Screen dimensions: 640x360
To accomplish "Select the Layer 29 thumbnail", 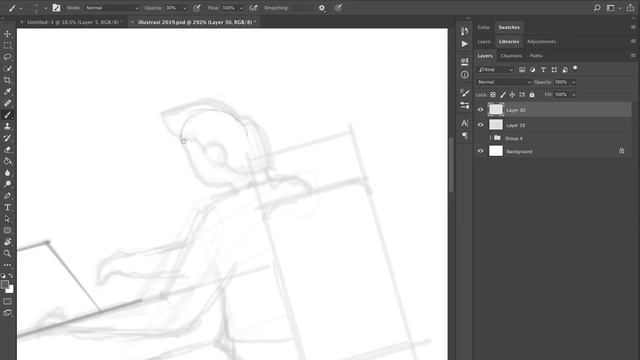I will 496,125.
